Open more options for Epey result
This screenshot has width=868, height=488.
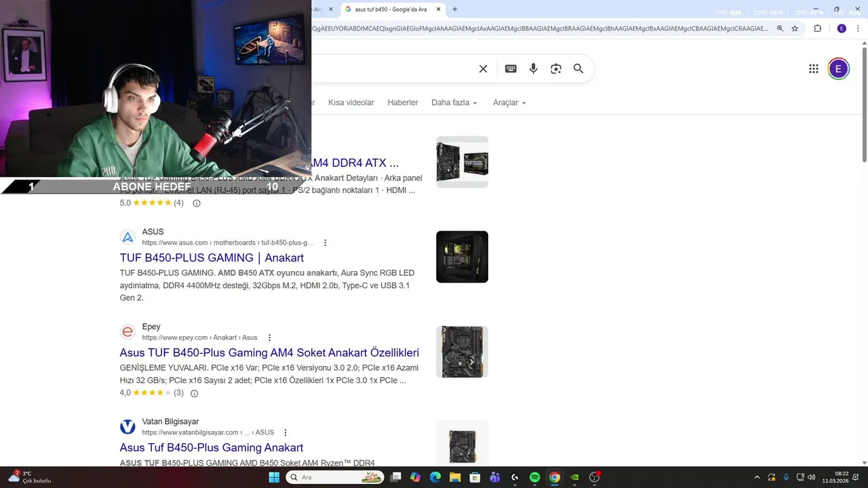coord(269,338)
